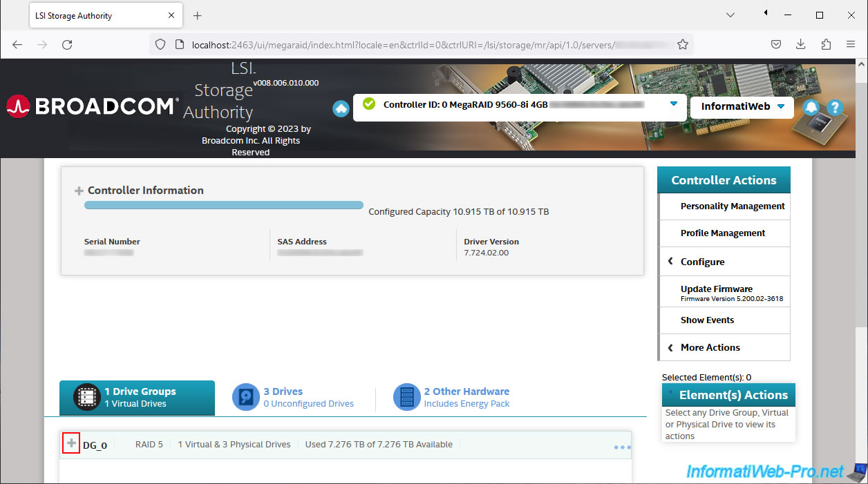Switch to the 3 Drives tab
Viewport: 868px width, 484px height.
pos(292,398)
